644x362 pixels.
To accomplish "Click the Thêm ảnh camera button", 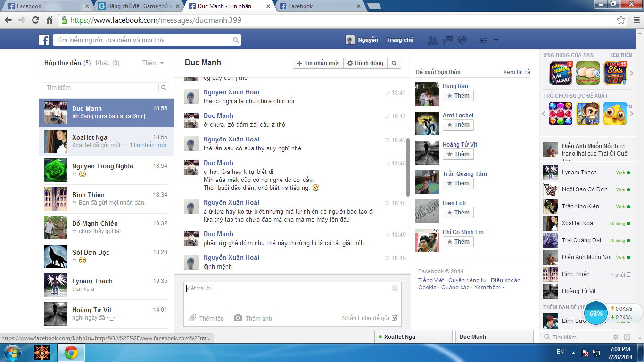I will click(x=253, y=318).
